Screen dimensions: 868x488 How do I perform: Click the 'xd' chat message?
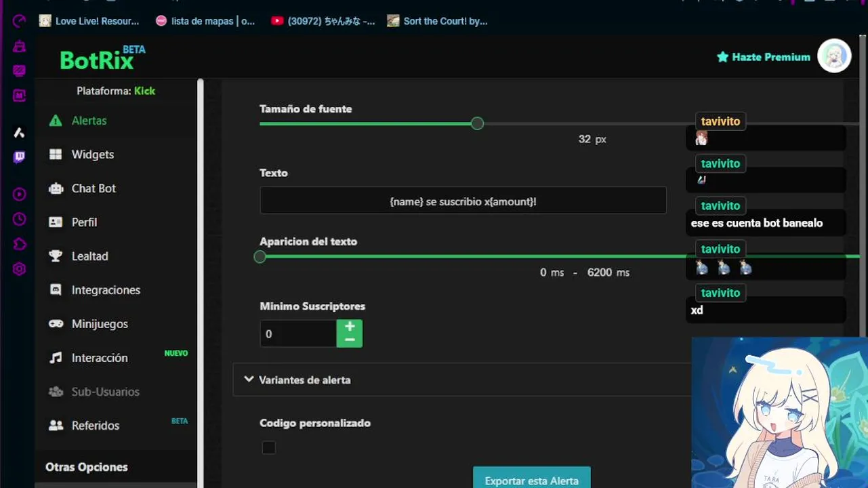click(697, 310)
